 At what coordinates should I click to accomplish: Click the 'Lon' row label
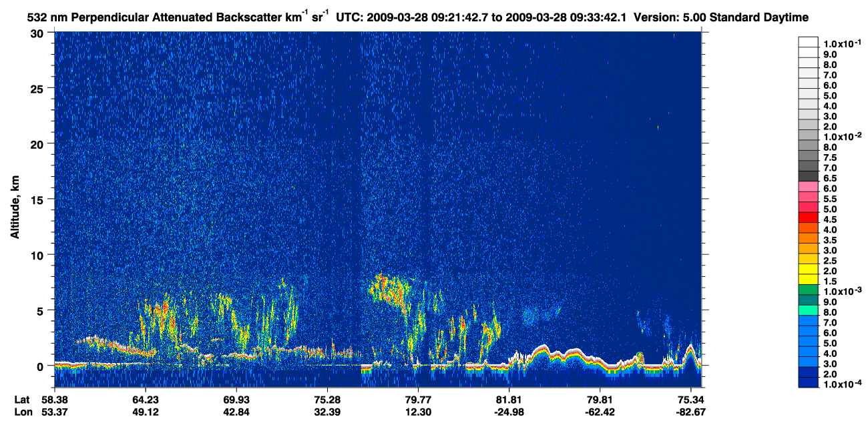coord(22,412)
